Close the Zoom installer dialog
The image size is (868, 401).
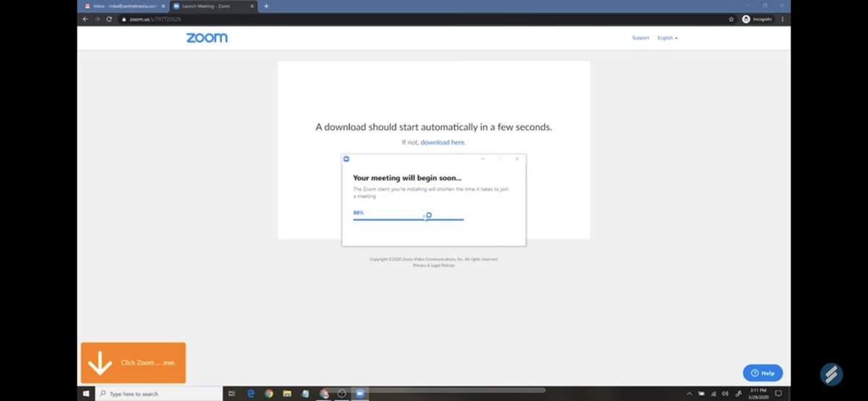click(516, 159)
